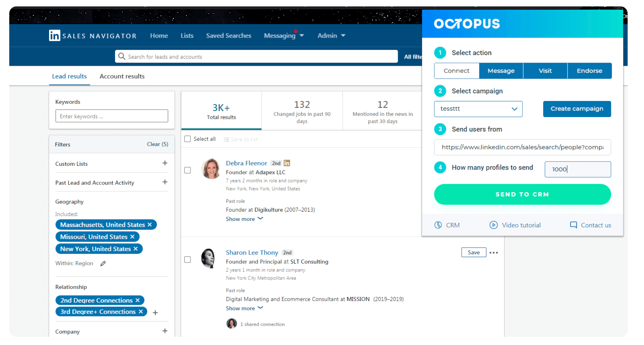Viewport: 644px width, 345px height.
Task: Click the 1 shared connection text
Action: point(262,324)
